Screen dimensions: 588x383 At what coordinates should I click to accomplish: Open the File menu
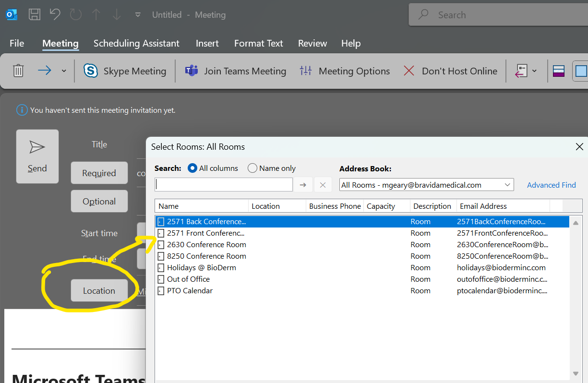(17, 43)
